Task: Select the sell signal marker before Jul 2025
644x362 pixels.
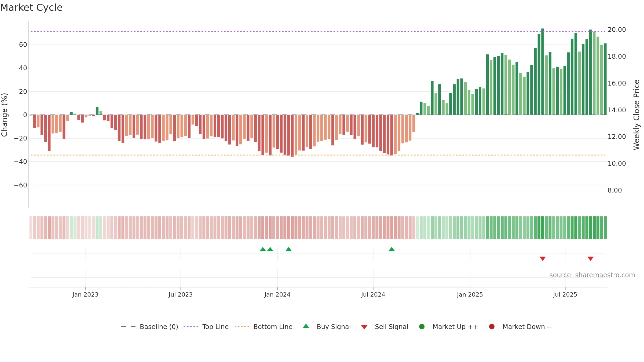Action: coord(543,258)
